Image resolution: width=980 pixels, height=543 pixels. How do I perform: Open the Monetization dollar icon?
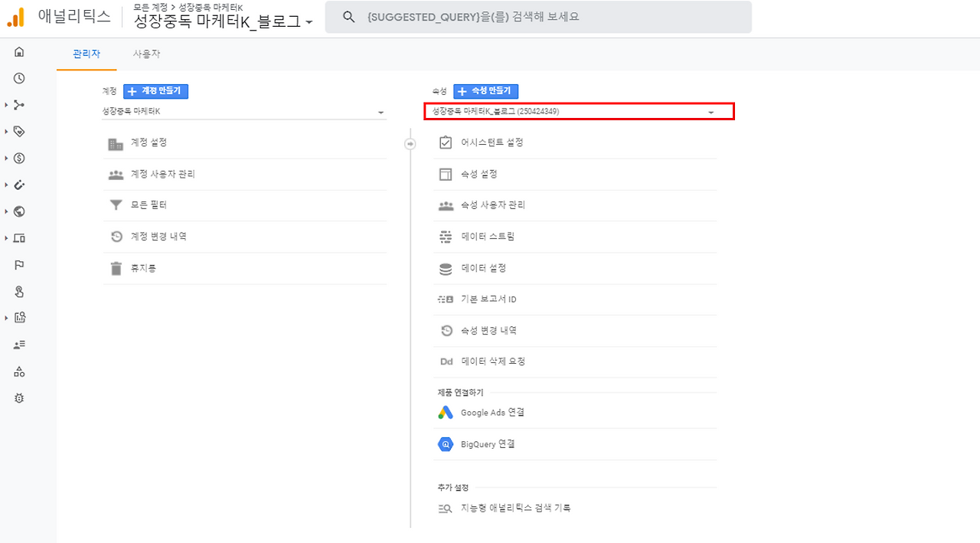point(19,159)
